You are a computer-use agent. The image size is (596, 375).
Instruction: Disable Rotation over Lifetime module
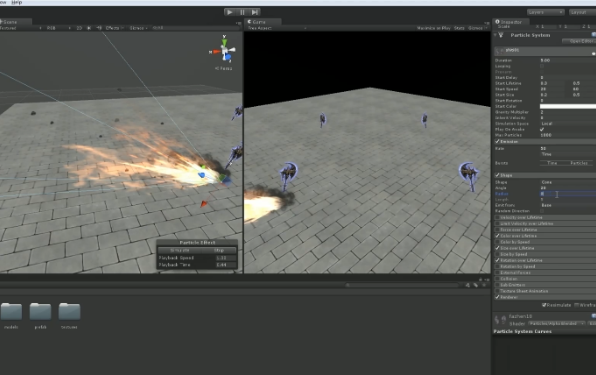click(497, 260)
